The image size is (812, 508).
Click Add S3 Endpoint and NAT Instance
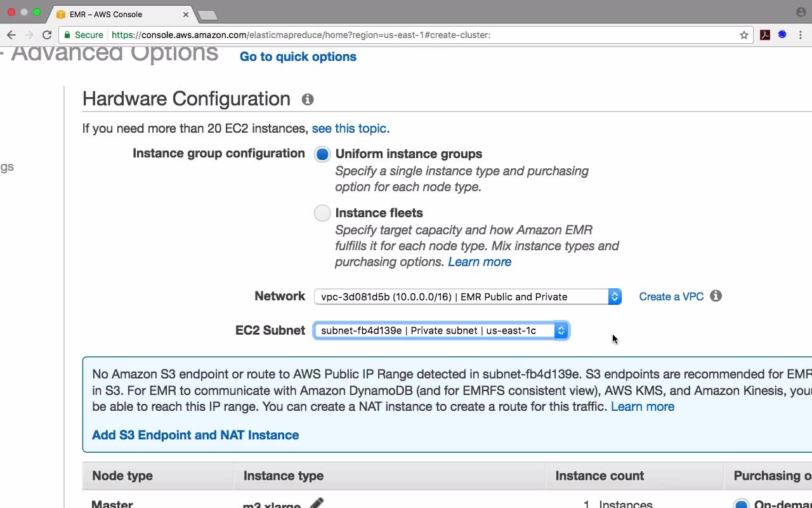coord(195,435)
